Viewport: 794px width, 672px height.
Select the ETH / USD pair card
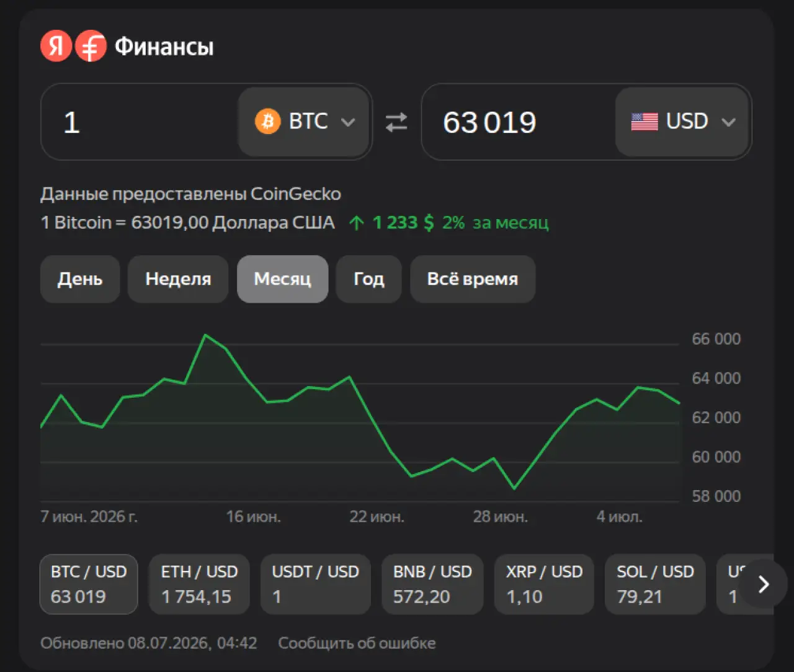point(199,584)
